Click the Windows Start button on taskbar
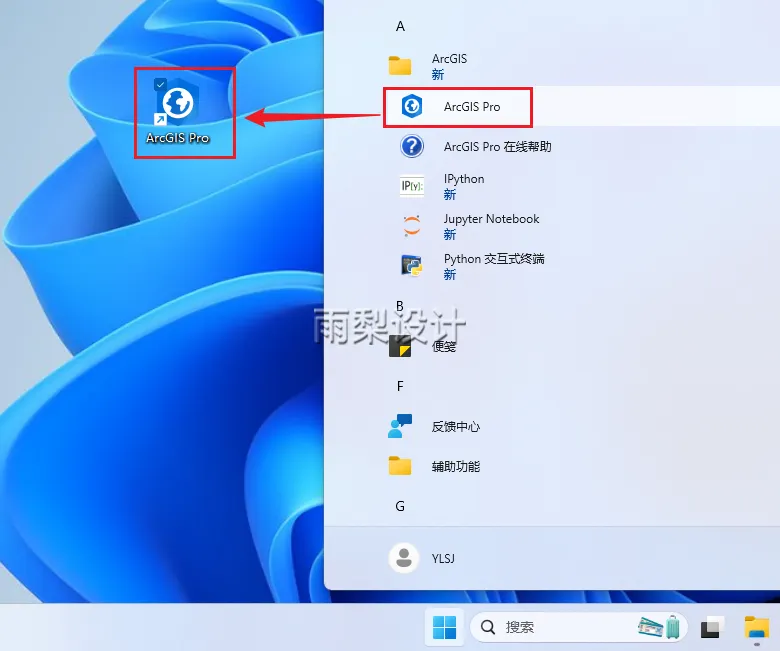Viewport: 780px width, 651px height. pos(444,627)
